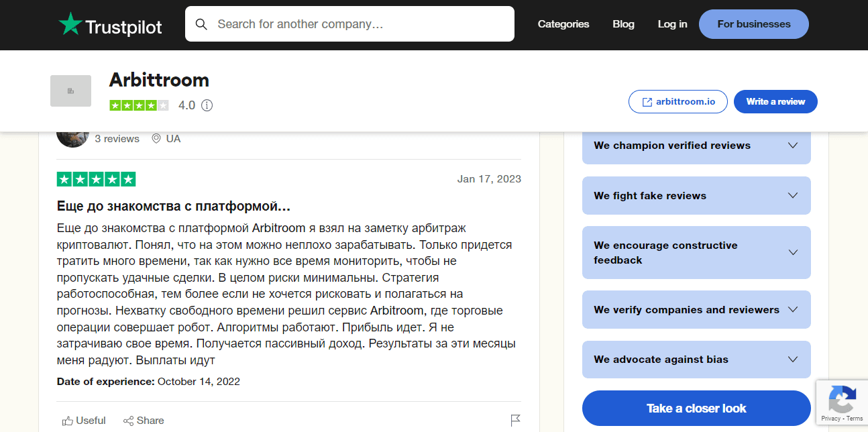
Task: Go to the Blog page
Action: pos(623,24)
